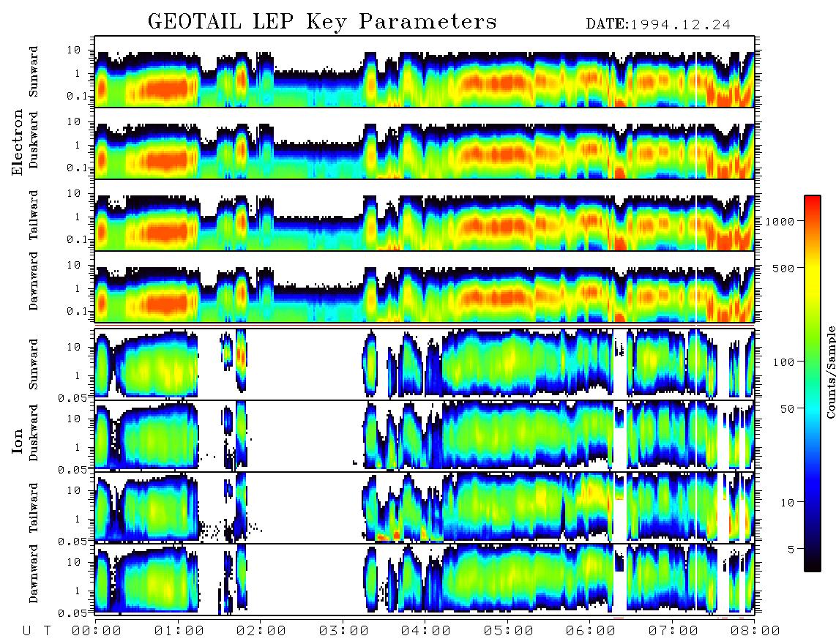This screenshot has width=836, height=644.
Task: Click the Ion 'Tailward' panel label
Action: [x=34, y=508]
